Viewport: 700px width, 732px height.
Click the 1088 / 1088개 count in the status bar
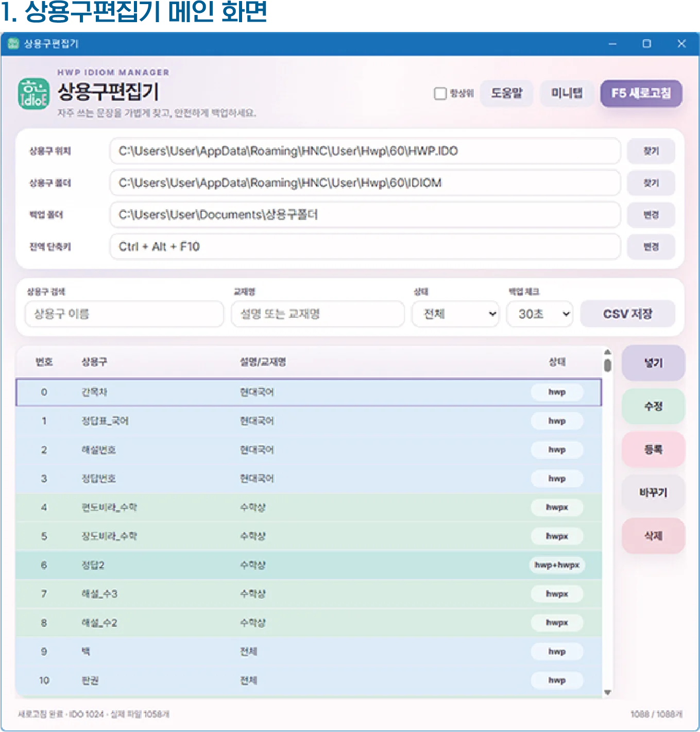[656, 714]
